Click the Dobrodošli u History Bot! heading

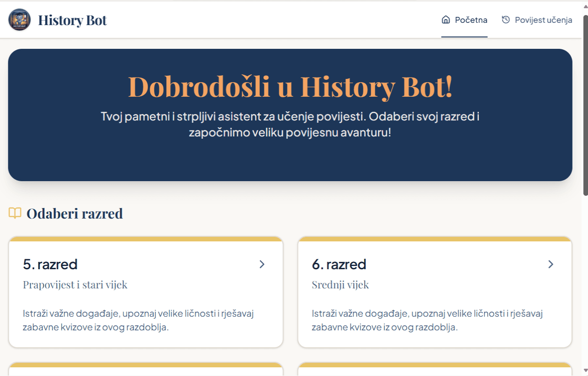tap(290, 86)
